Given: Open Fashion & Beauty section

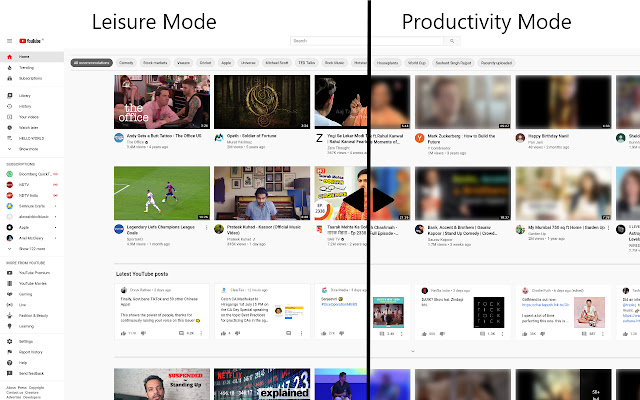Looking at the screenshot, I should point(32,316).
